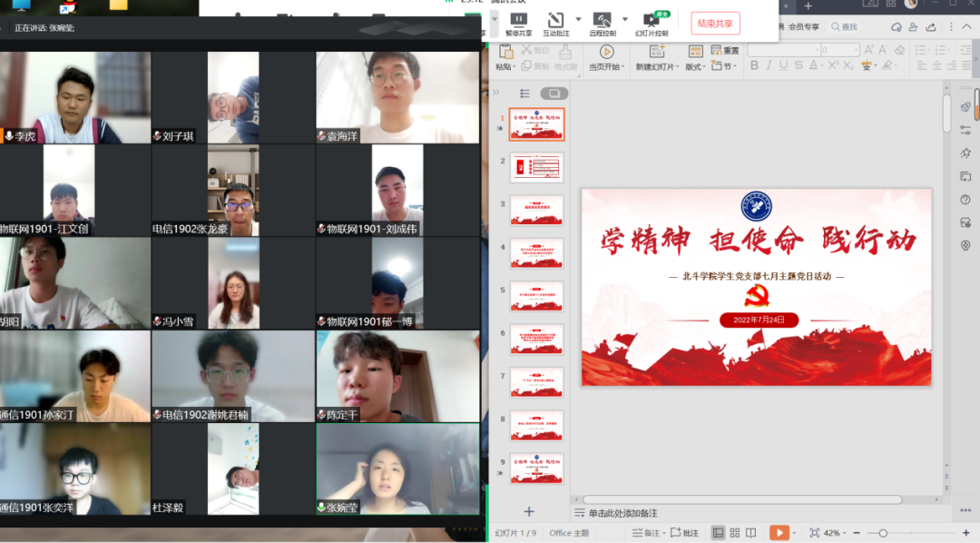Click the 备注 notes item in status bar

pyautogui.click(x=646, y=533)
